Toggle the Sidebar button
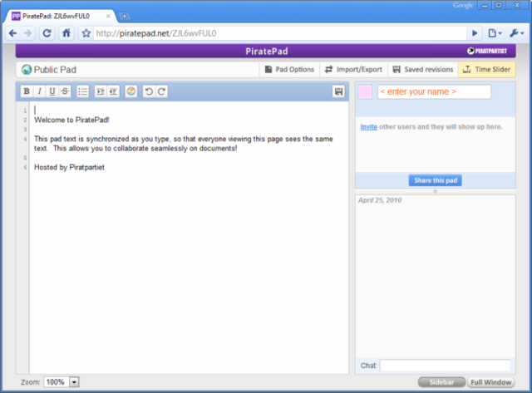Screen dimensions: 532x393 pyautogui.click(x=441, y=382)
